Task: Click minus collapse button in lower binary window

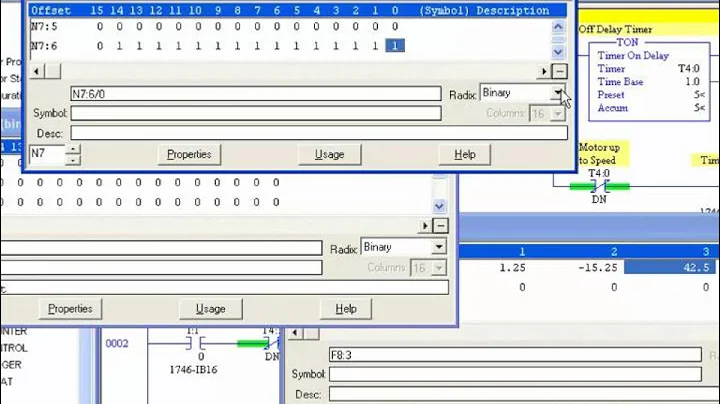Action: 441,226
